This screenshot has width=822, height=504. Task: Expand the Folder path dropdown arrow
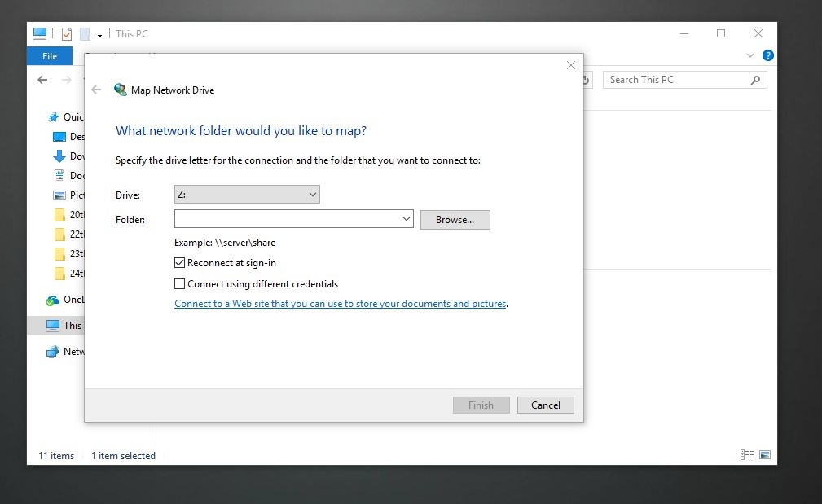point(407,219)
